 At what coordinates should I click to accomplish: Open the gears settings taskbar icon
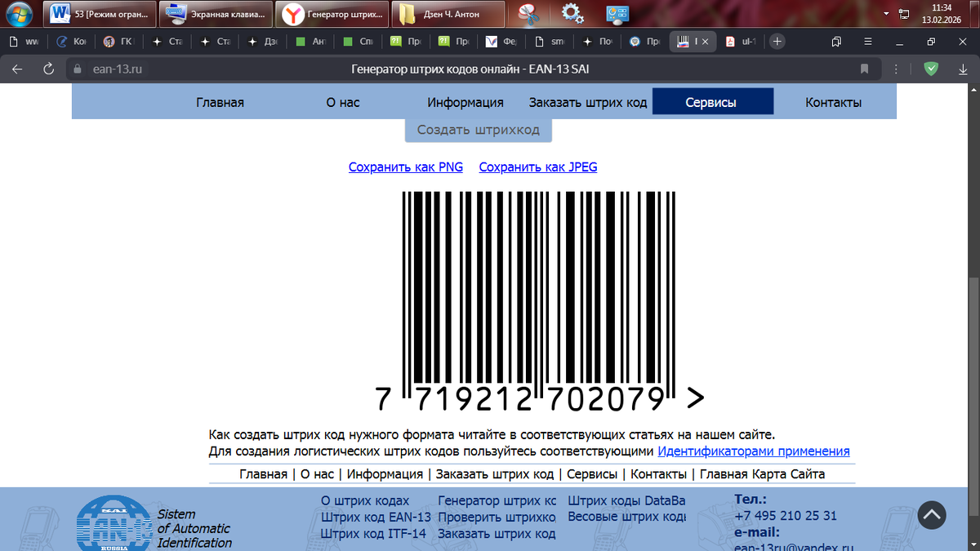pyautogui.click(x=572, y=14)
